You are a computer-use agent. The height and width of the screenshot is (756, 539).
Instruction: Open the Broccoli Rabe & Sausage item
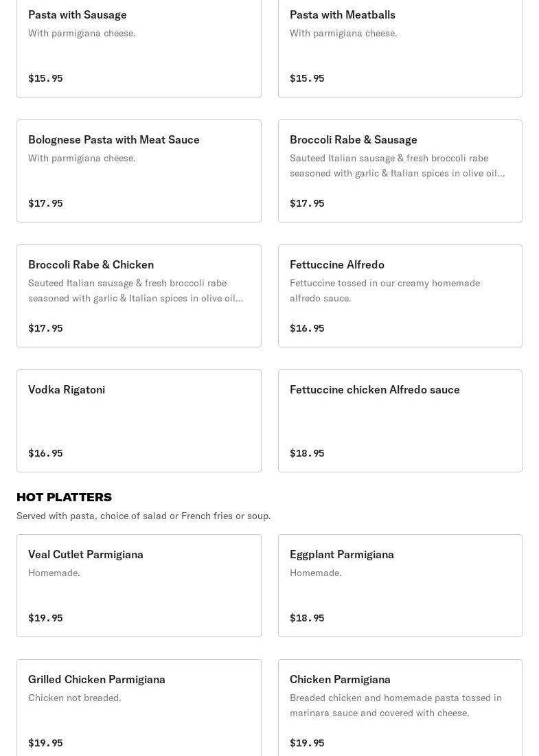(353, 139)
